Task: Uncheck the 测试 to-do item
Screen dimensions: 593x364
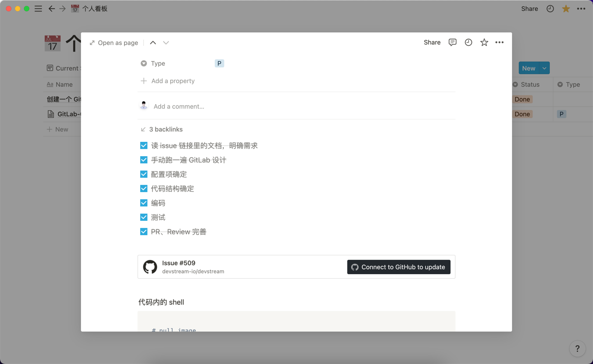Action: [x=144, y=217]
